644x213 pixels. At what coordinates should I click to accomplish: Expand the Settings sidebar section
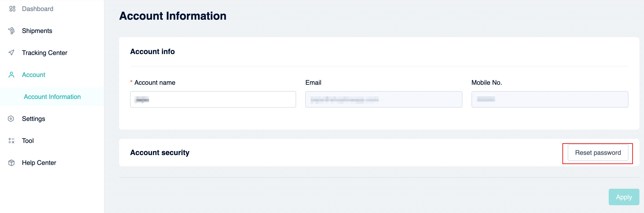[x=33, y=119]
